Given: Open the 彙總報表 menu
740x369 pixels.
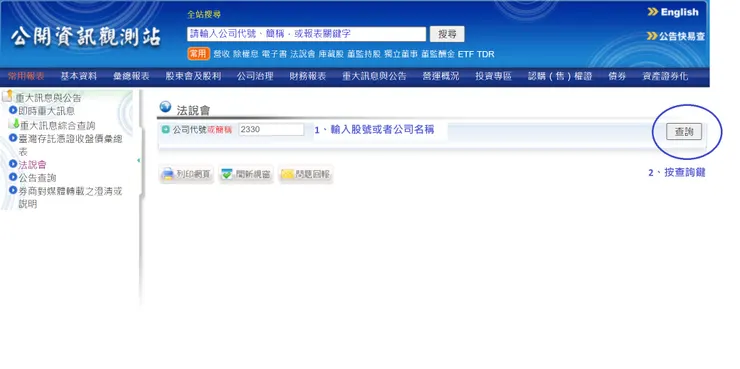Looking at the screenshot, I should pos(131,76).
